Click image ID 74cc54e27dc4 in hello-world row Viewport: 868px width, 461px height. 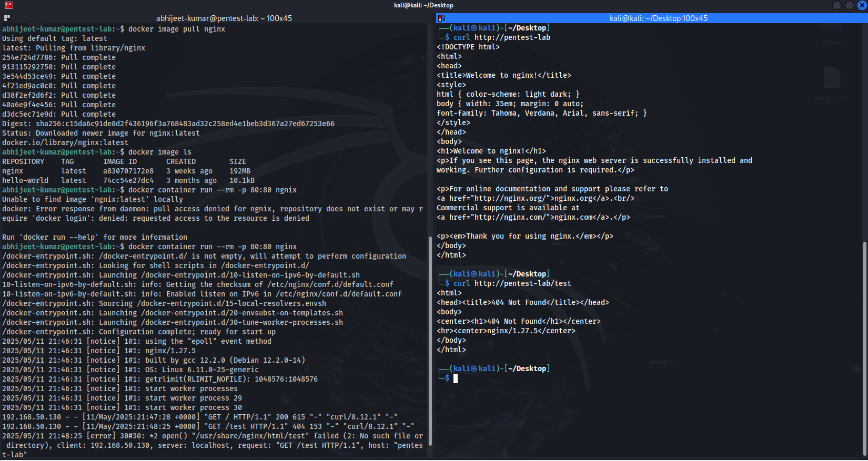[x=128, y=180]
